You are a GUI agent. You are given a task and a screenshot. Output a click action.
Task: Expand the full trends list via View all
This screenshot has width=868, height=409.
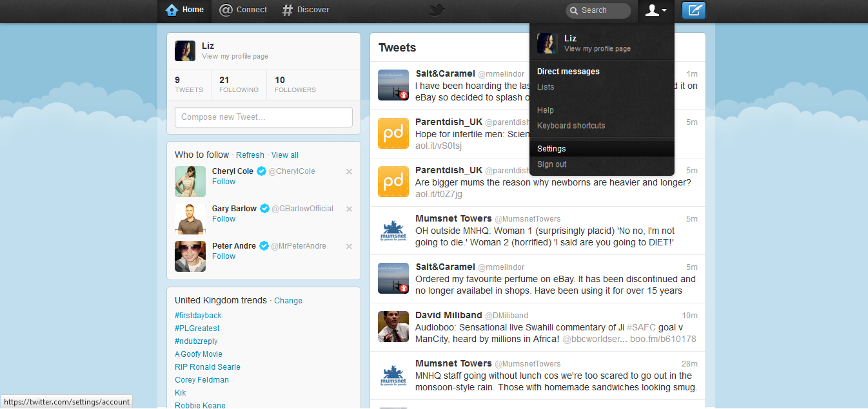coord(284,155)
